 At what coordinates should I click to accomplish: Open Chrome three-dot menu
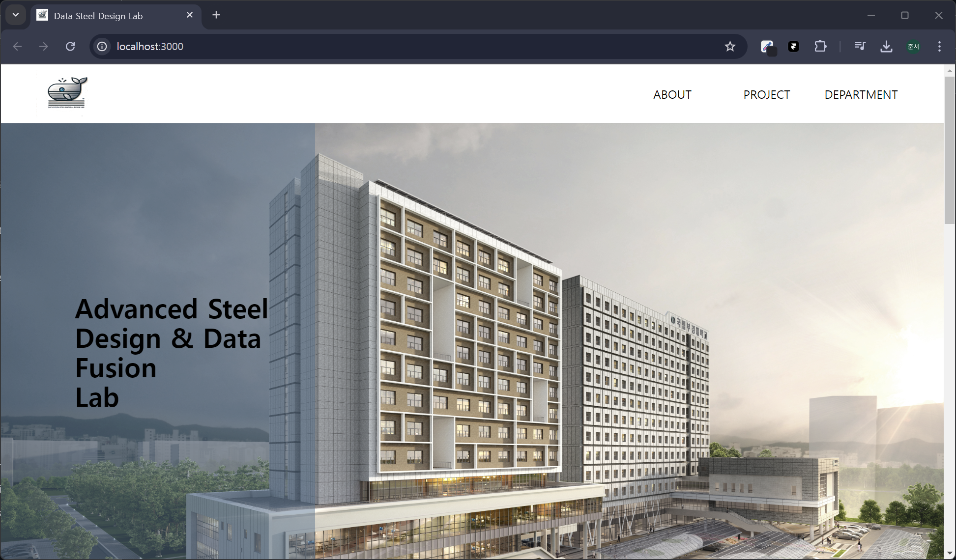coord(939,46)
